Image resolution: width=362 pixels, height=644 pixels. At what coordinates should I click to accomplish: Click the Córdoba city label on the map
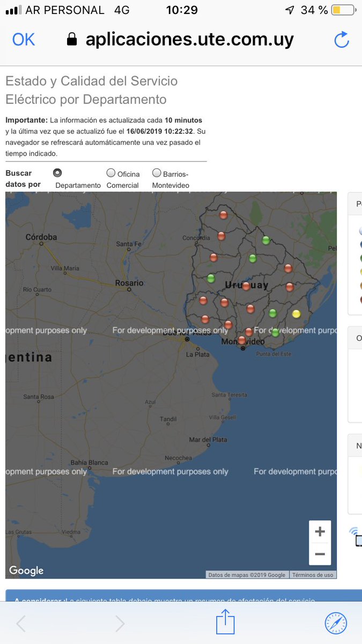pos(41,237)
